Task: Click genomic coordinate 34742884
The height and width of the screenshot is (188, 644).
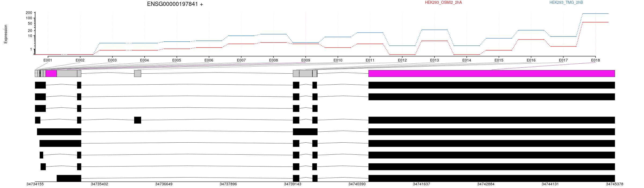Action: pos(486,184)
